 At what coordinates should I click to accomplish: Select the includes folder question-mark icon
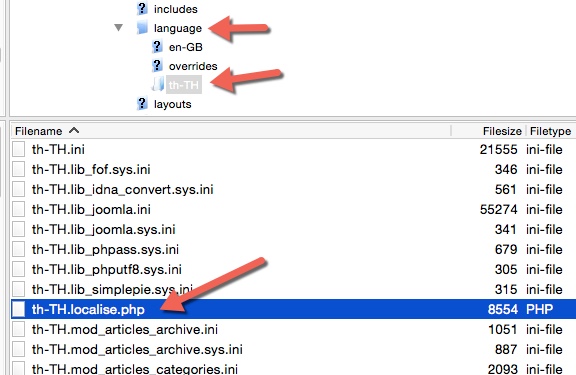tap(142, 8)
